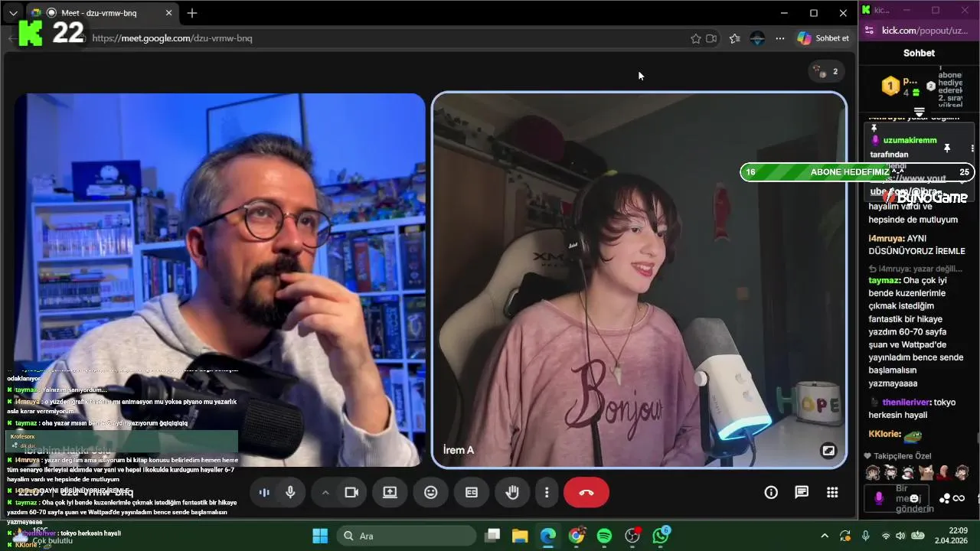Close the Meet tab
This screenshot has width=980, height=551.
click(169, 13)
